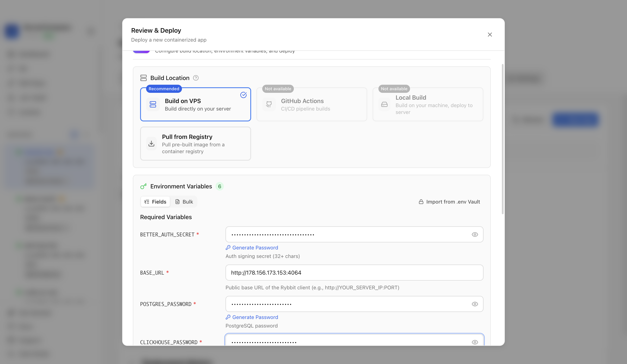
Task: Click the Local Build hard drive icon
Action: 384,104
